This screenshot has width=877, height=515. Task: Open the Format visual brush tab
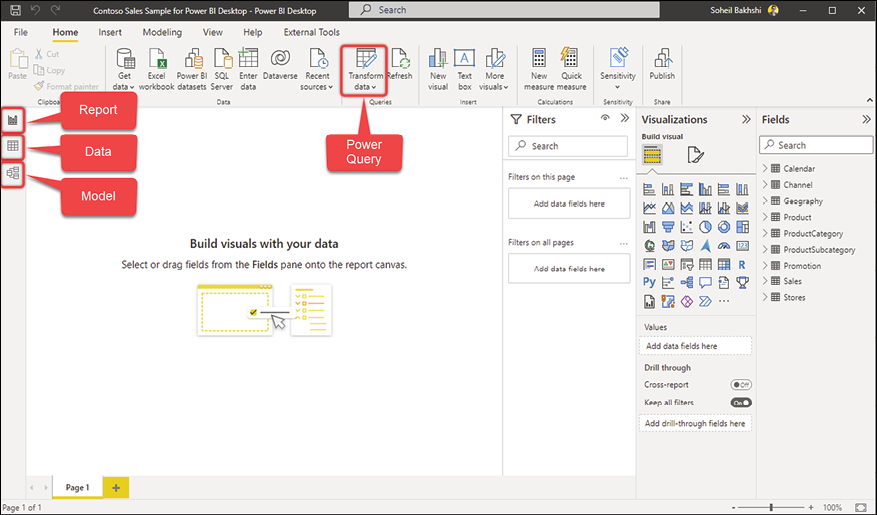695,155
